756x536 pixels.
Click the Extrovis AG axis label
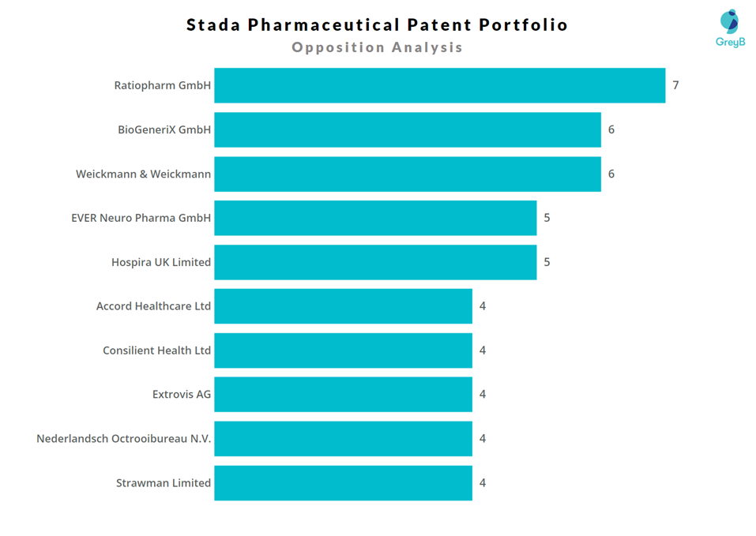coord(182,395)
